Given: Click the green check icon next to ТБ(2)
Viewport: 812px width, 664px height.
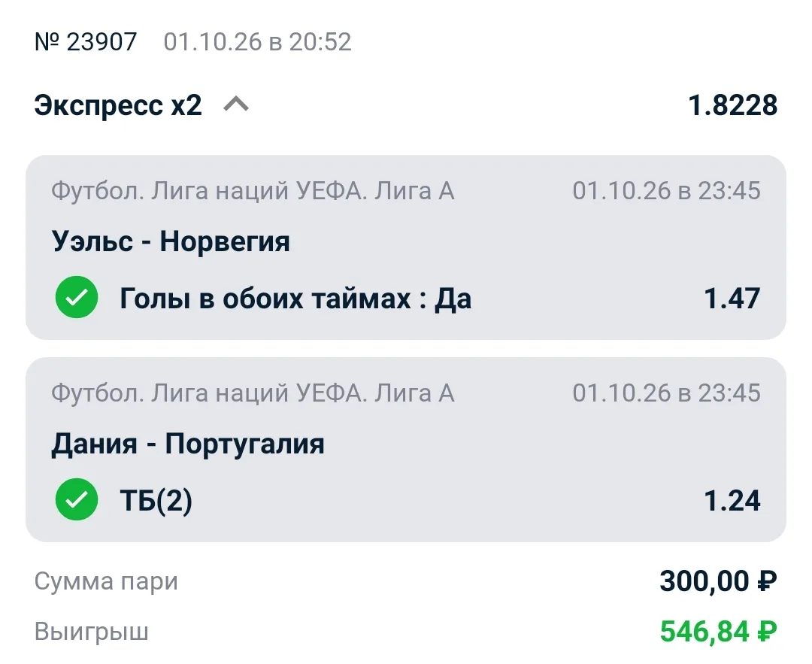Looking at the screenshot, I should [77, 499].
